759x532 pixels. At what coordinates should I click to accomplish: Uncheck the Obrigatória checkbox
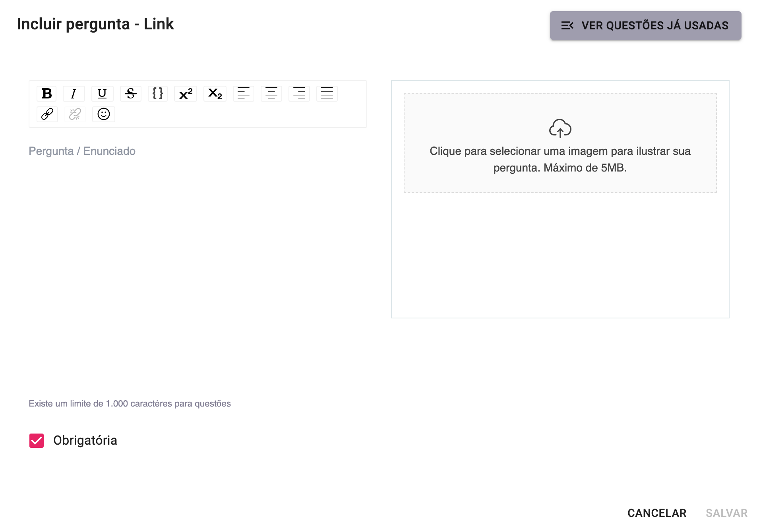[x=37, y=441]
